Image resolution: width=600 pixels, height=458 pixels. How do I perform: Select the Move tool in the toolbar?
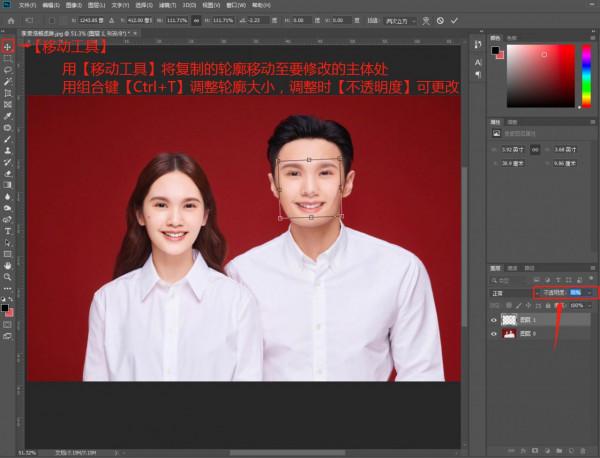[8, 46]
